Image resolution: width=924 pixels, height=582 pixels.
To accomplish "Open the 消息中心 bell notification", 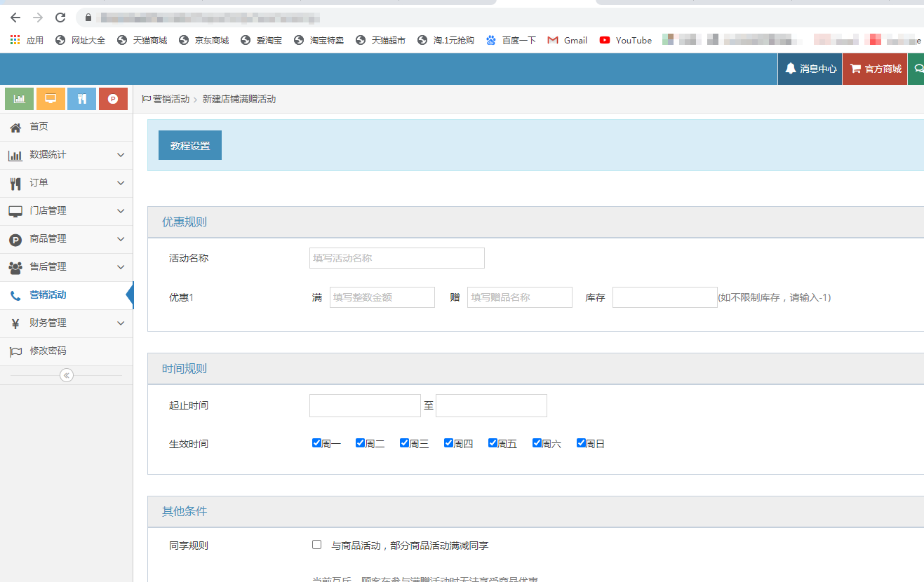I will (x=810, y=69).
